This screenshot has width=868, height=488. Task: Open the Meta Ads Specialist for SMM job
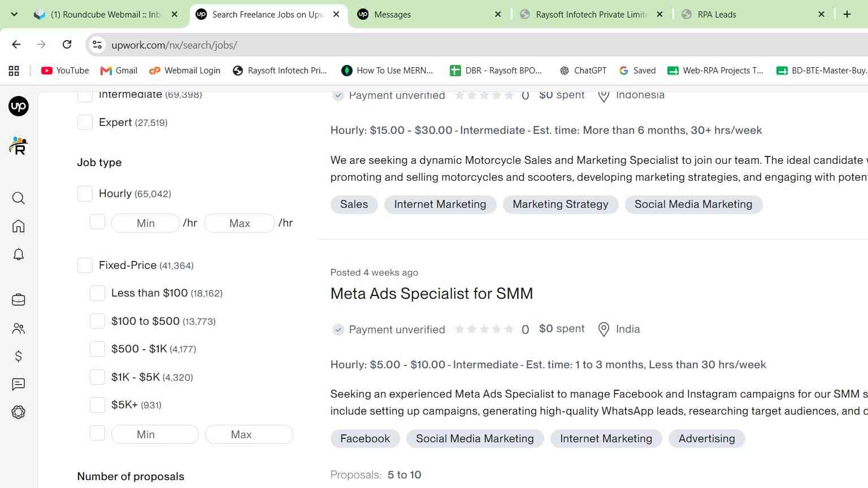(432, 294)
